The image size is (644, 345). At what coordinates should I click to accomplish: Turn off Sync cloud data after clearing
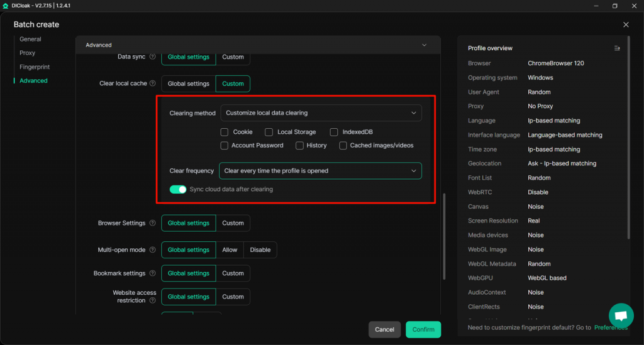point(178,189)
